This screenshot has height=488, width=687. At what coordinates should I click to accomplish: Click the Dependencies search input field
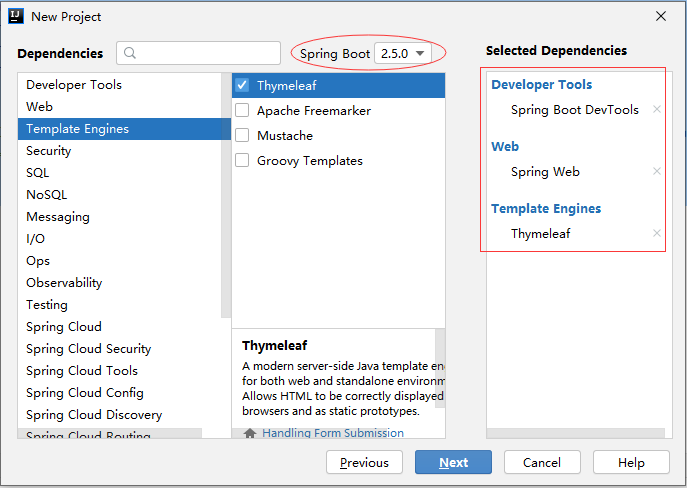point(198,53)
